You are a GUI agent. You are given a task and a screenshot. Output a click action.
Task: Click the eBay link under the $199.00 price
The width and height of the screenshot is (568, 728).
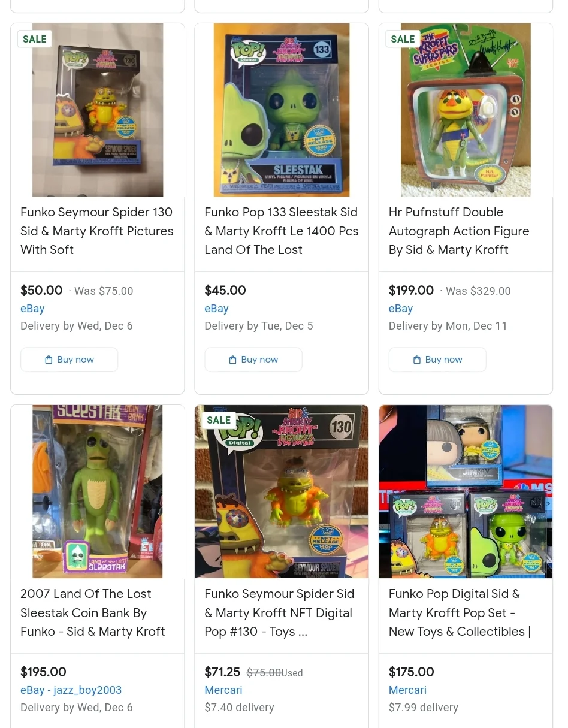click(x=401, y=309)
